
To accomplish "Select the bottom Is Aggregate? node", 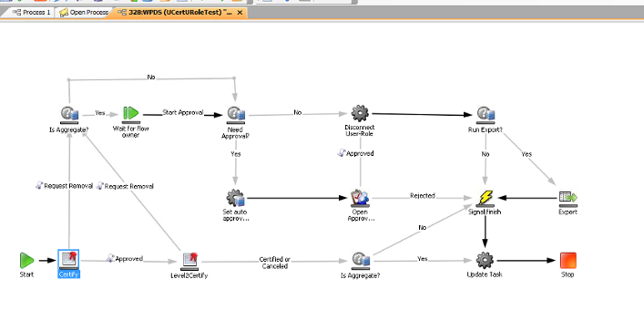I will [361, 261].
